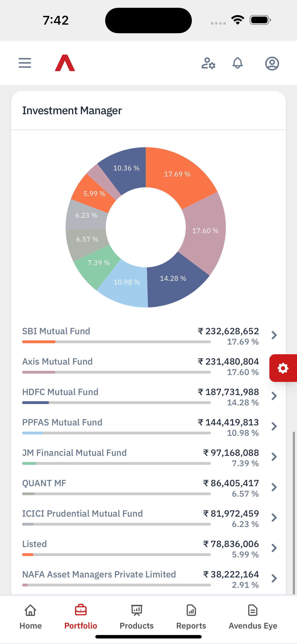Expand JM Financial Mutual Fund chevron
This screenshot has width=297, height=644.
(x=274, y=457)
